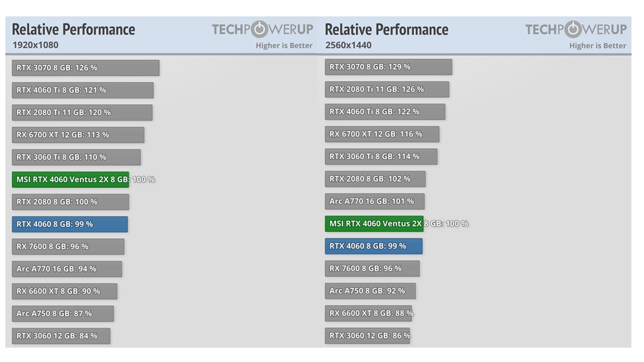The width and height of the screenshot is (644, 362).
Task: Click the Relative Performance title above 1920x1080
Action: tap(73, 29)
